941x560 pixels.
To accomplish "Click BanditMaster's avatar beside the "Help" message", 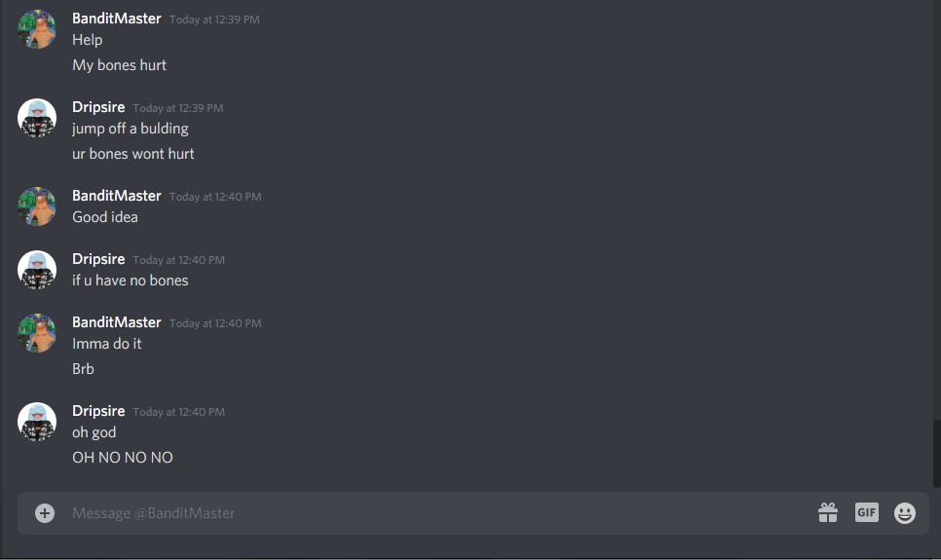I will tap(37, 29).
